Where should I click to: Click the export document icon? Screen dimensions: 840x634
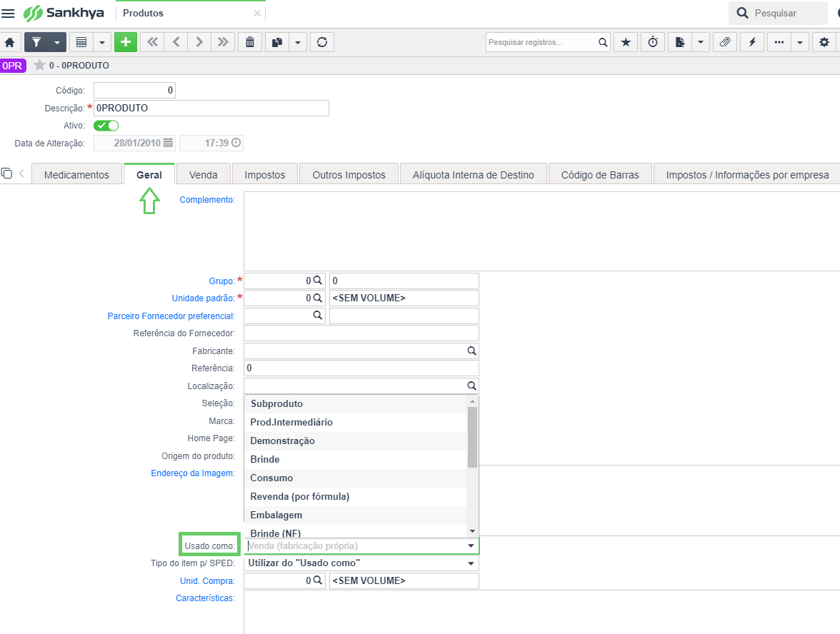[680, 42]
